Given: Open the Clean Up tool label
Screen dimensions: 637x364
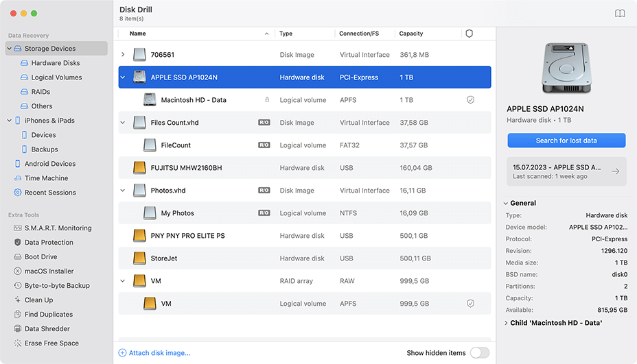Looking at the screenshot, I should (x=38, y=300).
